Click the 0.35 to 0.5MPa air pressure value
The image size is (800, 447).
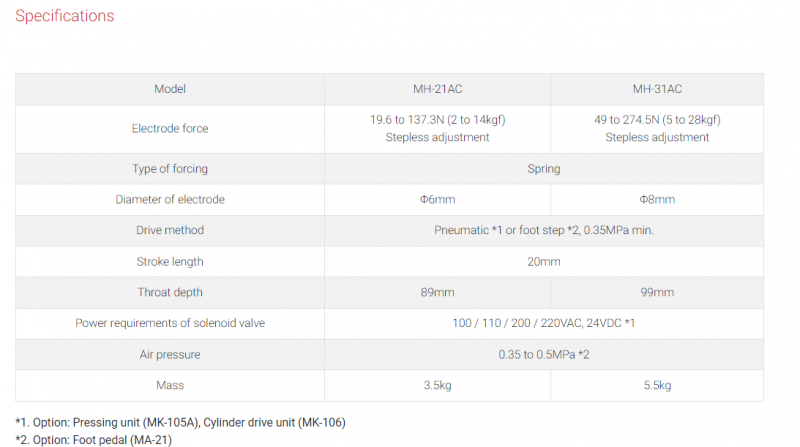(544, 355)
